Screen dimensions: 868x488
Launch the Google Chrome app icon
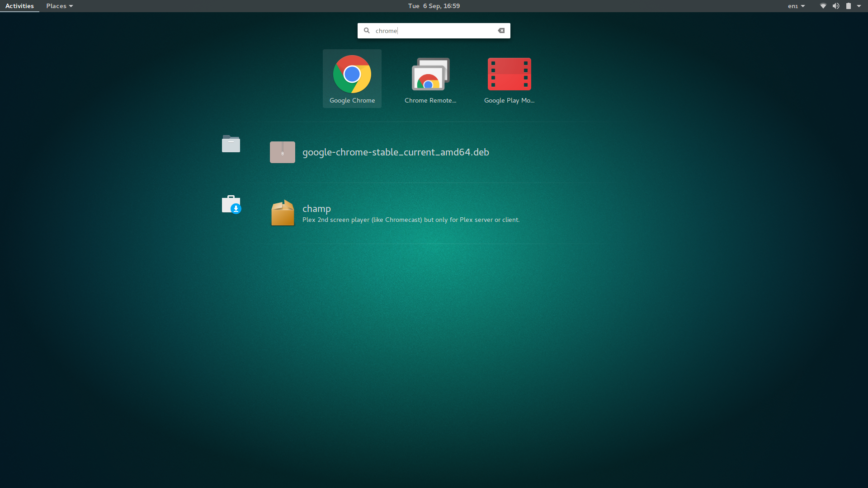(352, 74)
